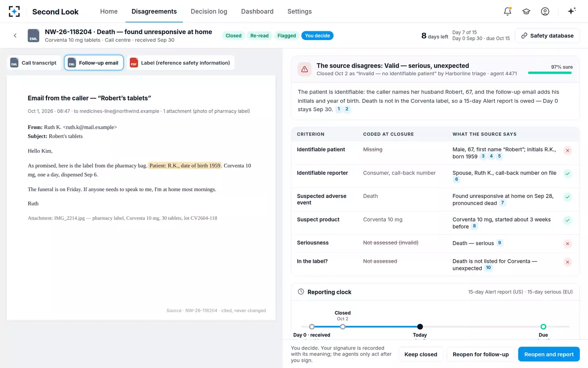
Task: Open citation 9 next to Death — serious
Action: [499, 243]
